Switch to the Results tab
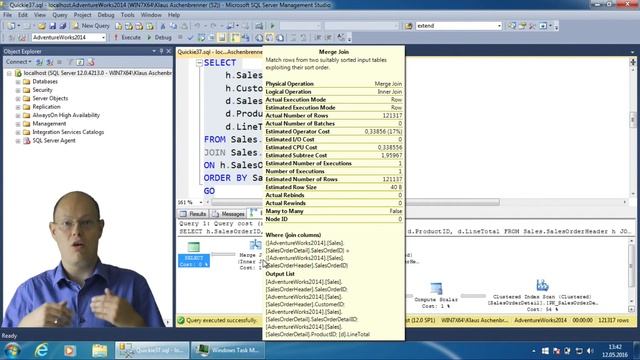The height and width of the screenshot is (360, 640). point(193,214)
